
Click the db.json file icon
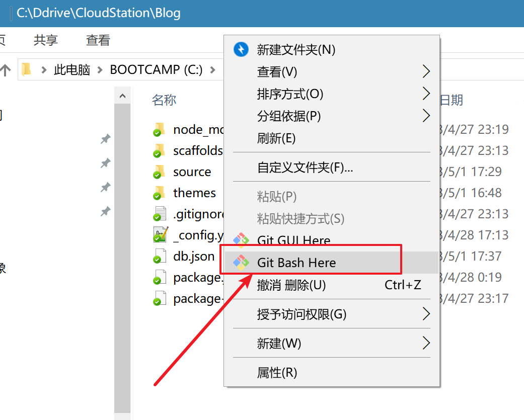click(160, 256)
